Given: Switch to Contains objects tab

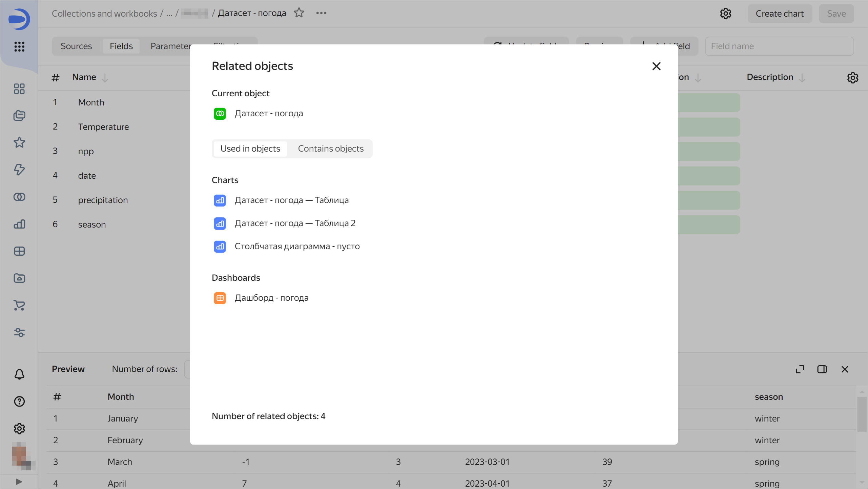Looking at the screenshot, I should point(330,149).
